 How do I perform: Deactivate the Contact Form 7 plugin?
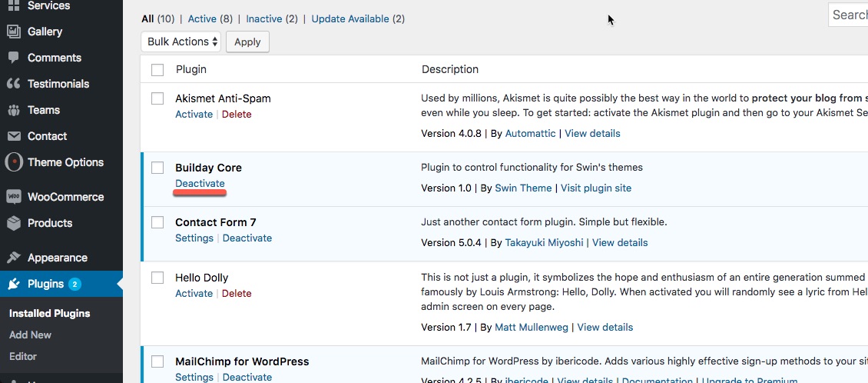tap(247, 238)
